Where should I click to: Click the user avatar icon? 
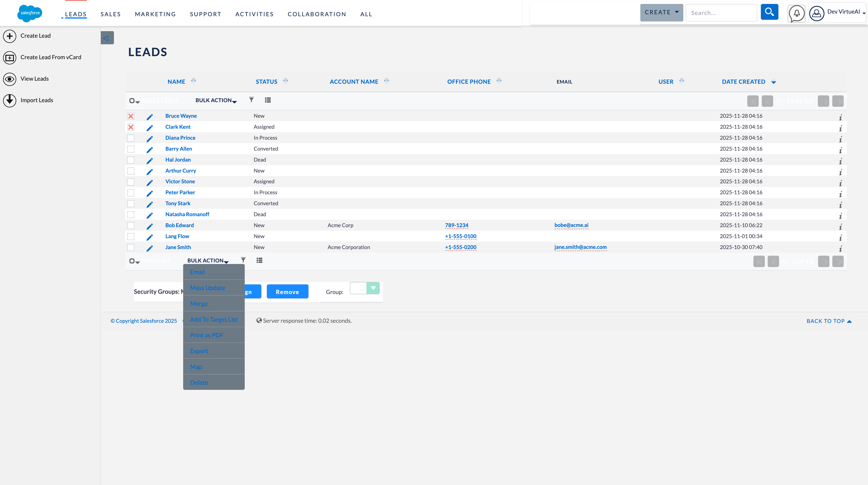point(817,14)
